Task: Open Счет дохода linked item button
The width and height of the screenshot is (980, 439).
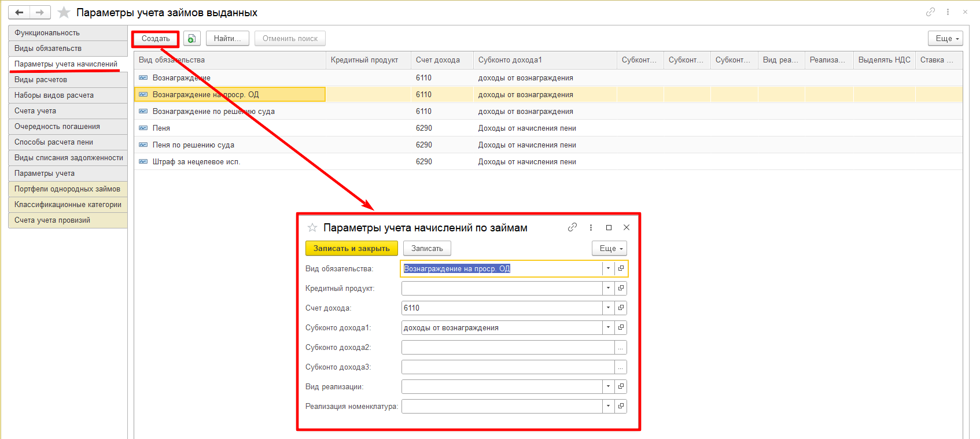Action: [621, 308]
